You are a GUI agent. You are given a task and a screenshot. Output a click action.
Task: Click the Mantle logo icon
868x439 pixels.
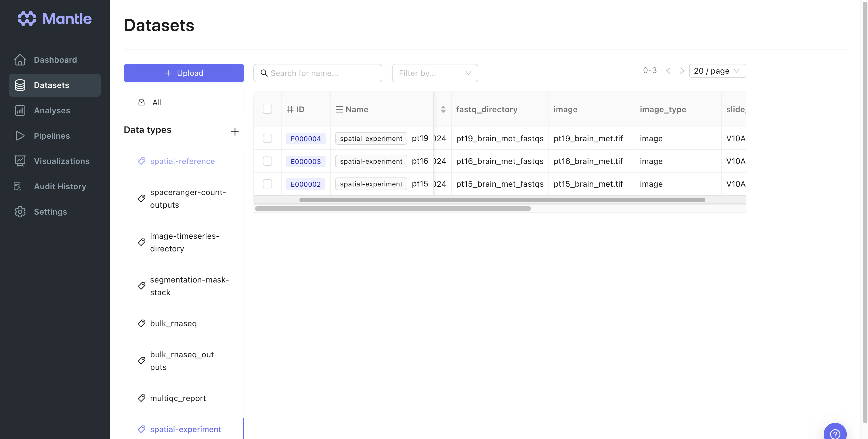click(x=27, y=18)
